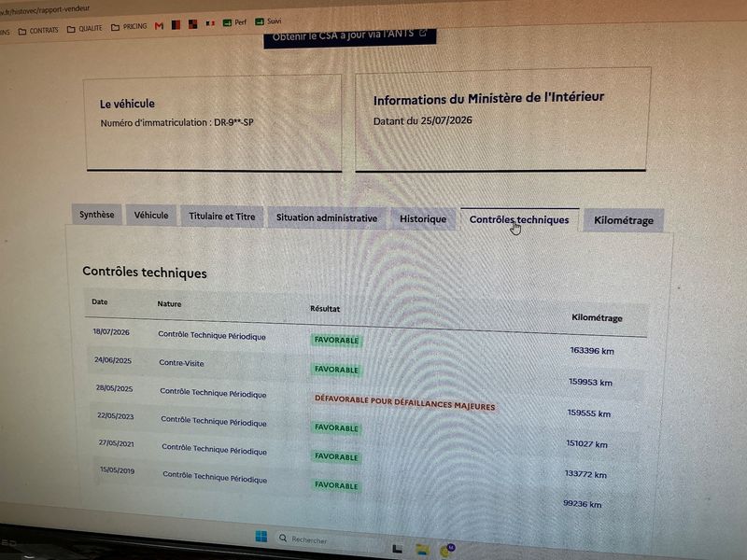747x560 pixels.
Task: Open the Situation administrative tab
Action: (327, 218)
